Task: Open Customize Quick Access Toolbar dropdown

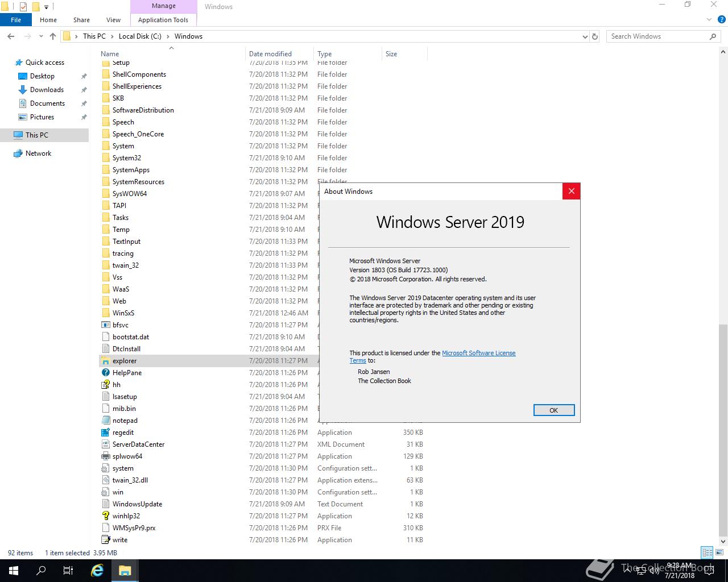Action: tap(47, 7)
